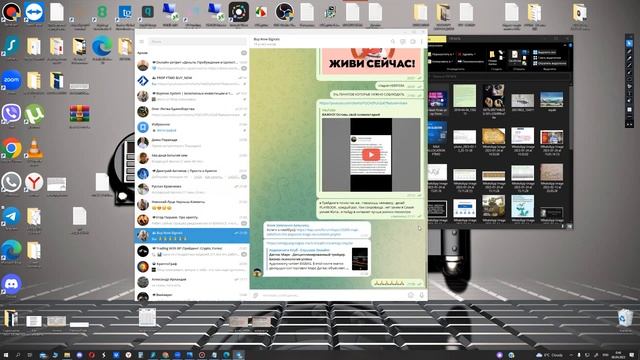Open the PROP FTMO BUY_NOW channel
The image size is (640, 360).
tap(192, 80)
